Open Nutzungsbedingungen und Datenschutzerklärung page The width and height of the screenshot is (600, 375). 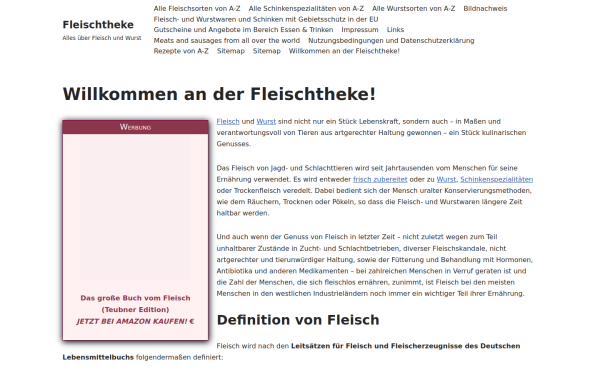coord(391,40)
